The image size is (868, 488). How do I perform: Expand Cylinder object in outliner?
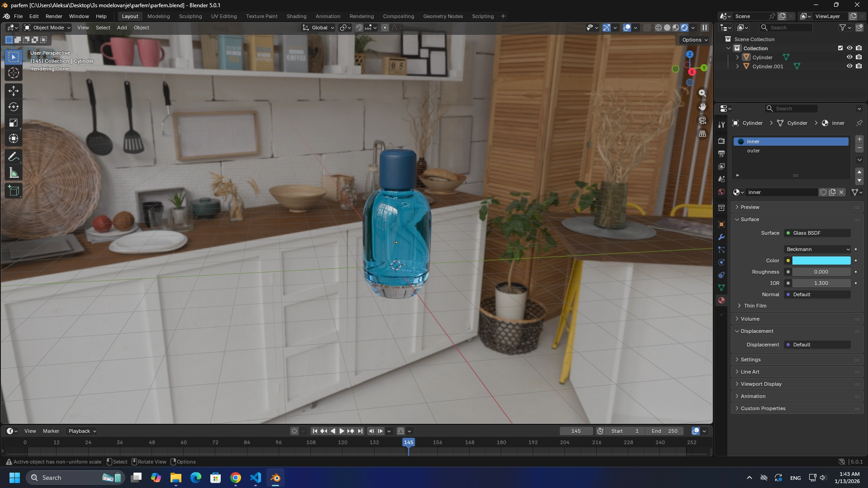[x=737, y=57]
